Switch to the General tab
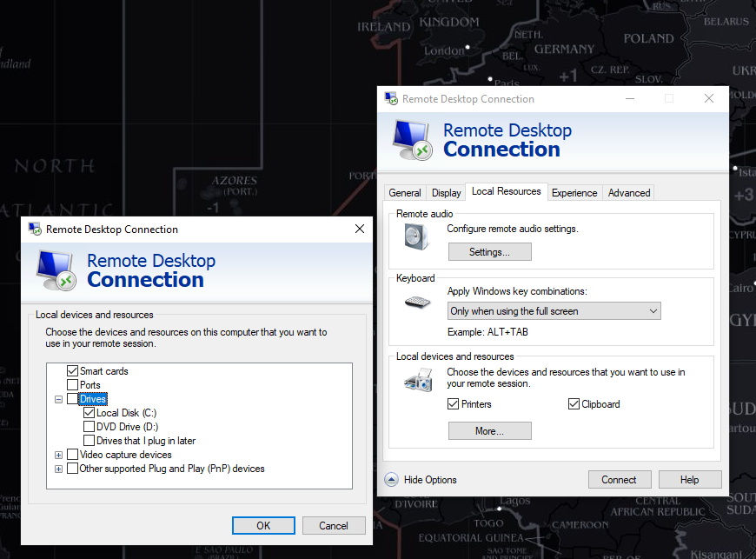The image size is (756, 559). pos(405,193)
